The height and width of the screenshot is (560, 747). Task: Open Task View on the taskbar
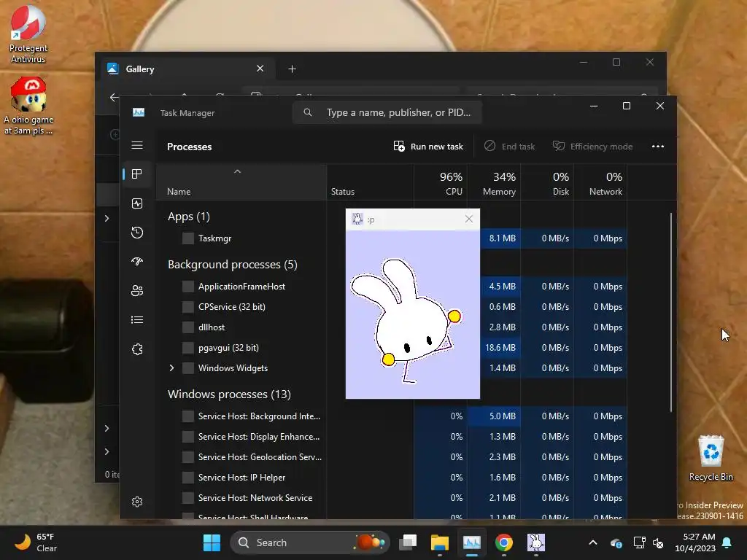[408, 542]
